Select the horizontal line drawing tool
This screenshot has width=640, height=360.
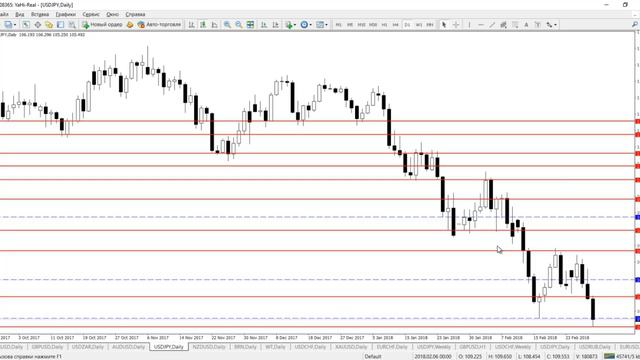click(x=480, y=25)
